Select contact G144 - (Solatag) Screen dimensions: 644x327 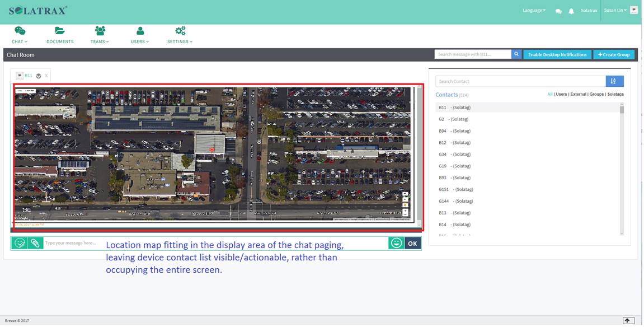[x=528, y=201]
